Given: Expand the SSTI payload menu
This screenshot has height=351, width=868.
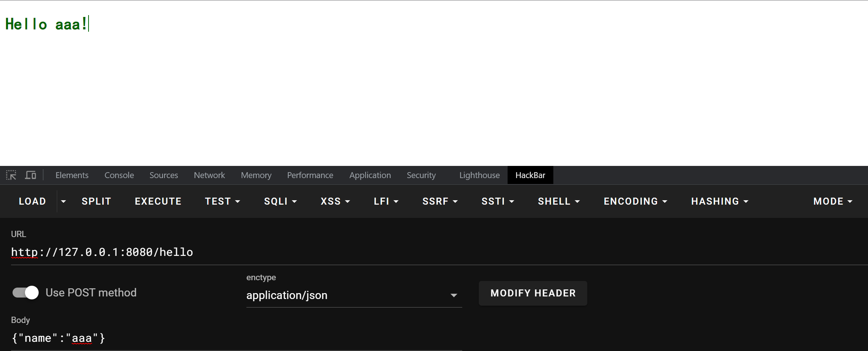Looking at the screenshot, I should [497, 201].
